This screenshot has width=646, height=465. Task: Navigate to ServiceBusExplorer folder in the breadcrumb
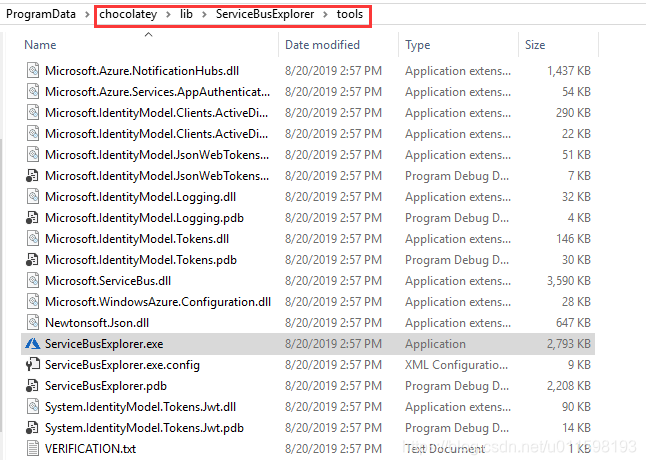[x=265, y=14]
